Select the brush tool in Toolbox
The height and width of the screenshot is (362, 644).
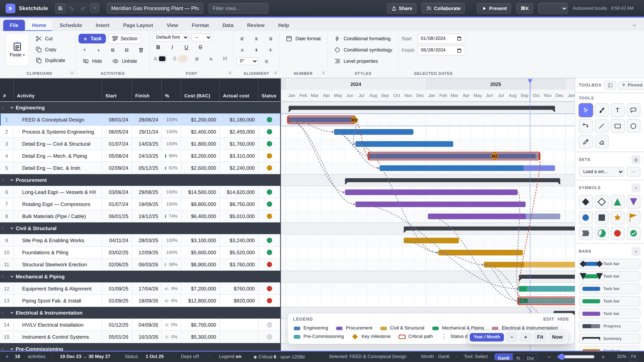[x=601, y=110]
